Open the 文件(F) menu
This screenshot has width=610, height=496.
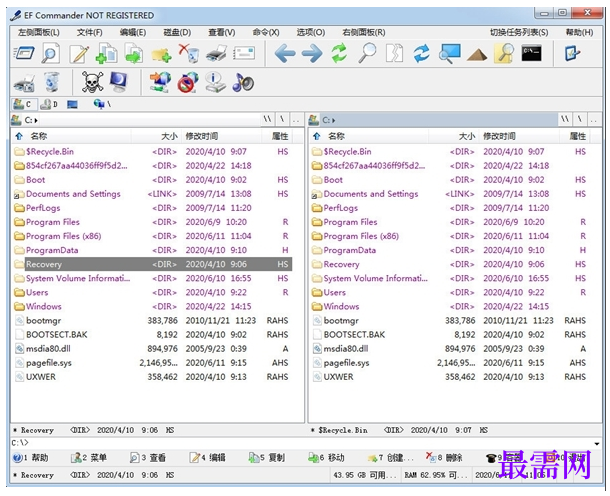[89, 32]
